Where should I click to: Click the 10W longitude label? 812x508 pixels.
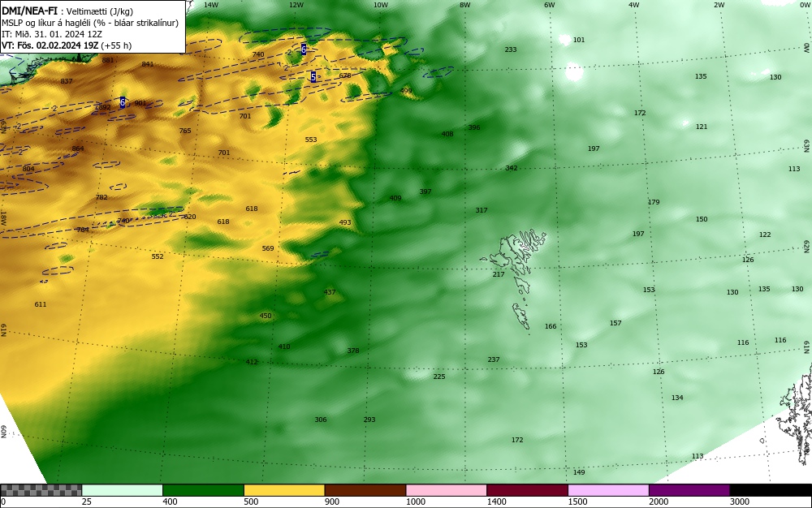click(x=381, y=5)
